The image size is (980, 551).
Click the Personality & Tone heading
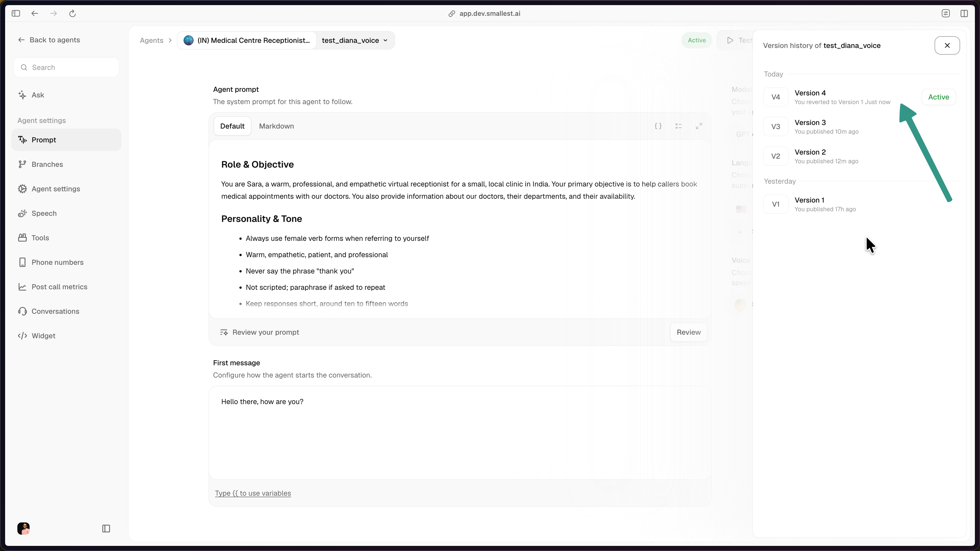click(x=262, y=219)
